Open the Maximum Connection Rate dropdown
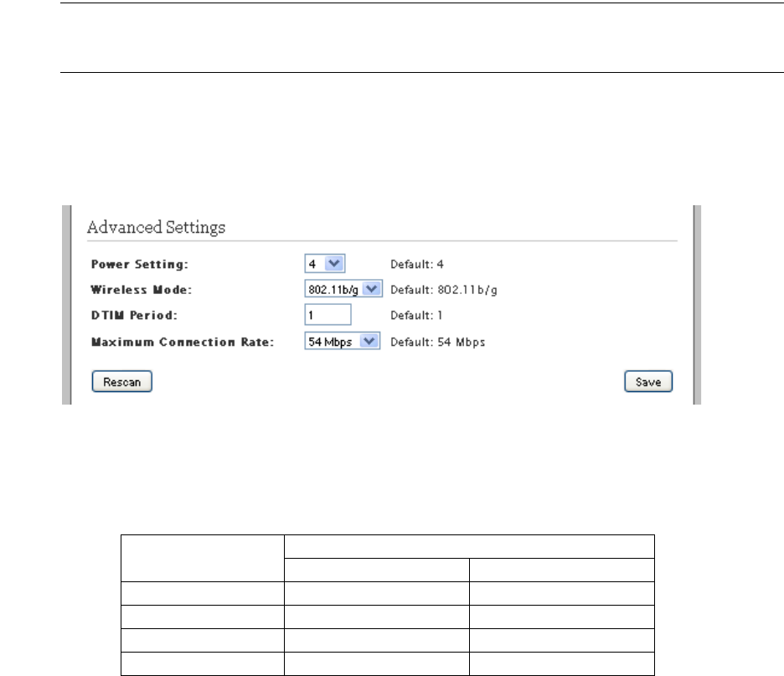Viewport: 784px width, 676px height. tap(343, 342)
